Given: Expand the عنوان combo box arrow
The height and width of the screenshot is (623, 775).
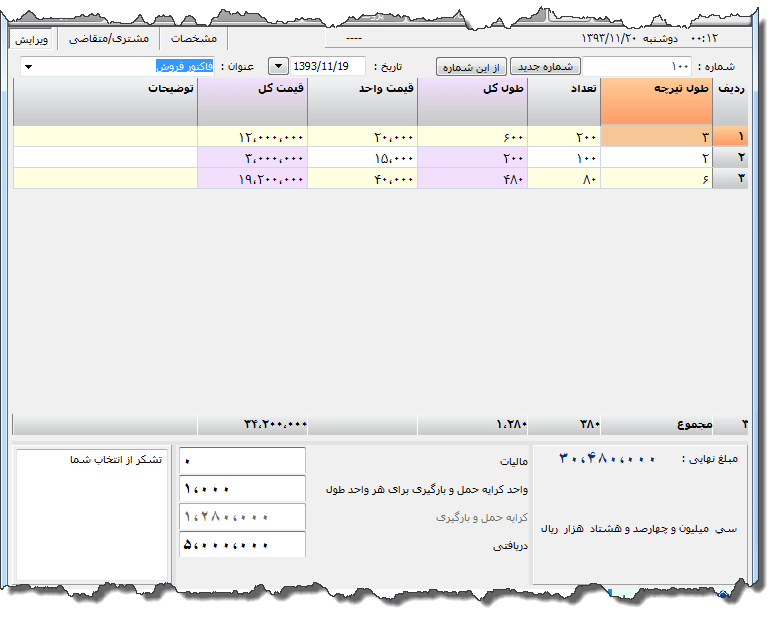Looking at the screenshot, I should click(27, 67).
